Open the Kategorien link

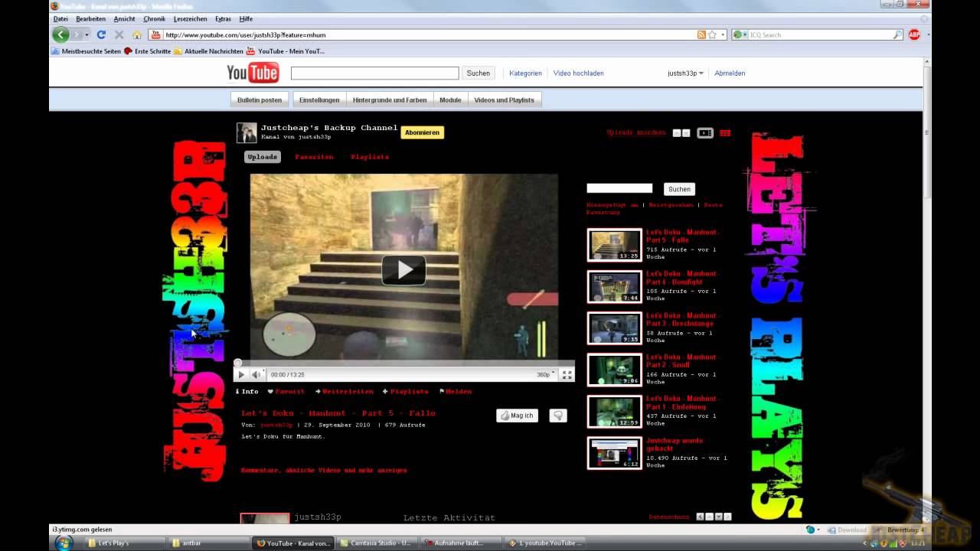525,73
